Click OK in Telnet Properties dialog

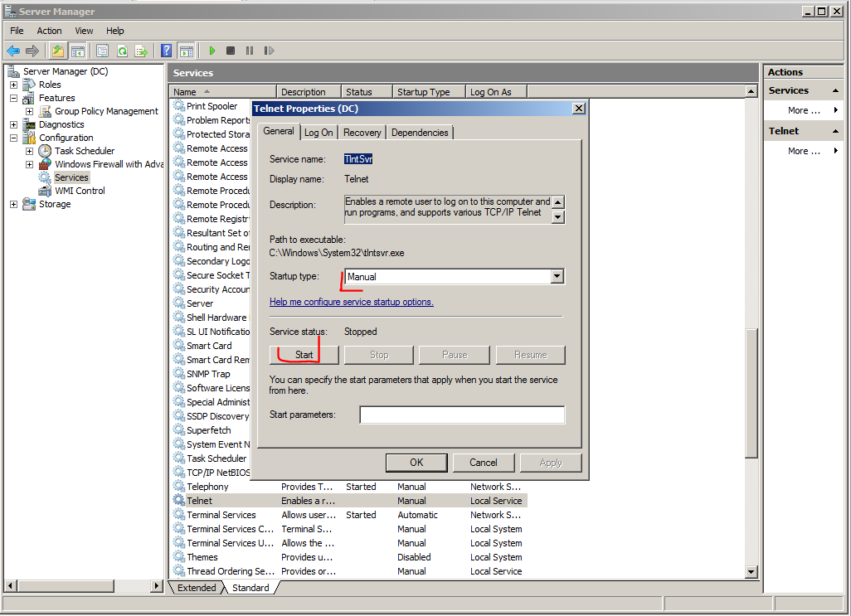[x=416, y=463]
